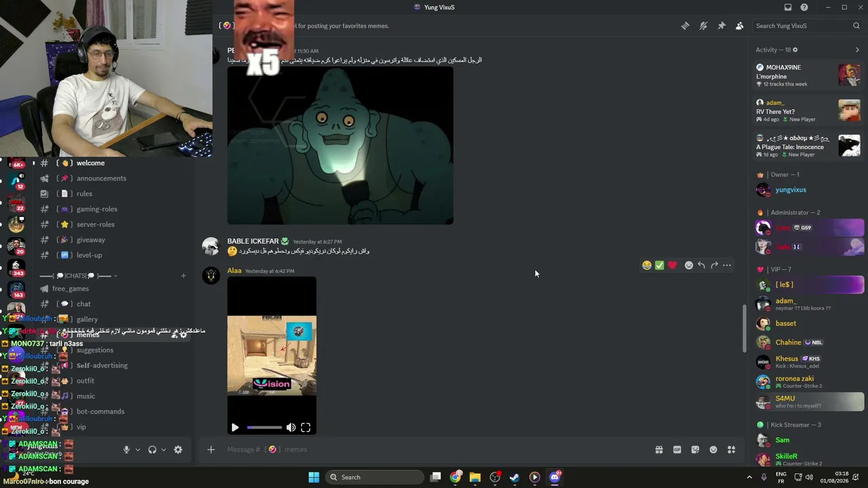Mute the microphone
The image size is (868, 488).
point(126,449)
